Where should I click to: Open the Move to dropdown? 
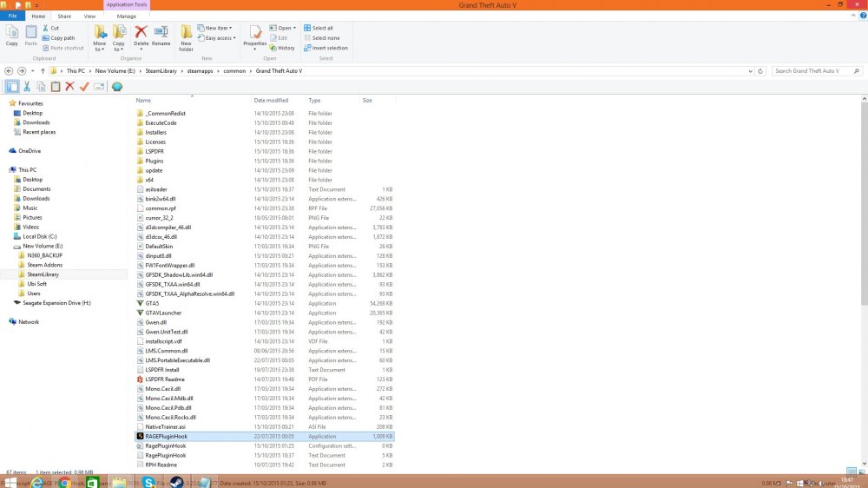pos(100,37)
